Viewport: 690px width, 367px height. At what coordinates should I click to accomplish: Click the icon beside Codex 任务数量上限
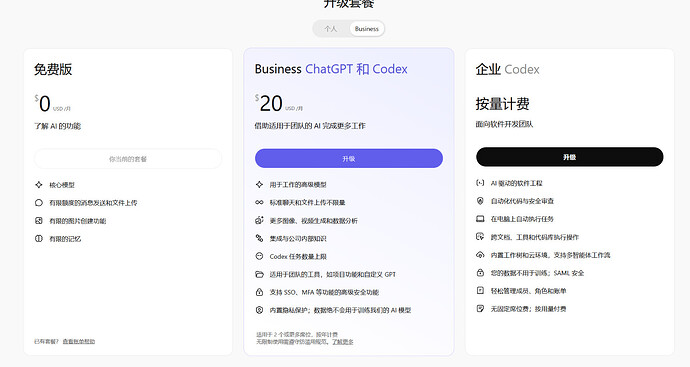click(x=259, y=257)
